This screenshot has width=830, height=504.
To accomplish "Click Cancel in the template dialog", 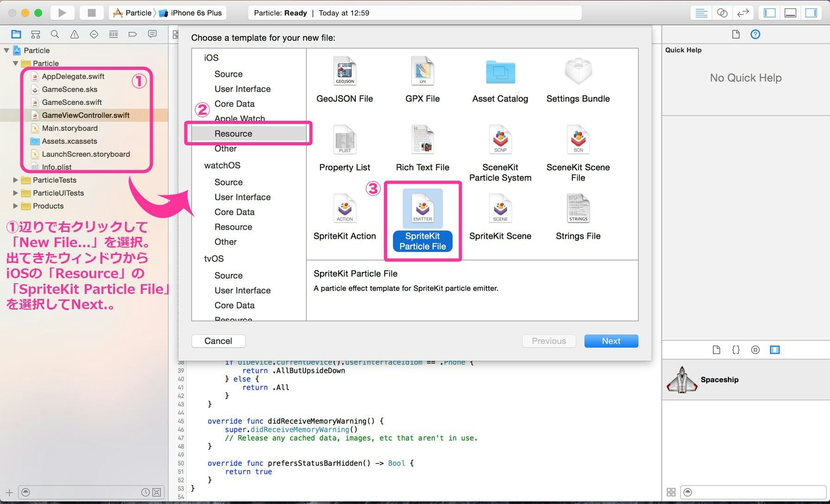I will (218, 341).
